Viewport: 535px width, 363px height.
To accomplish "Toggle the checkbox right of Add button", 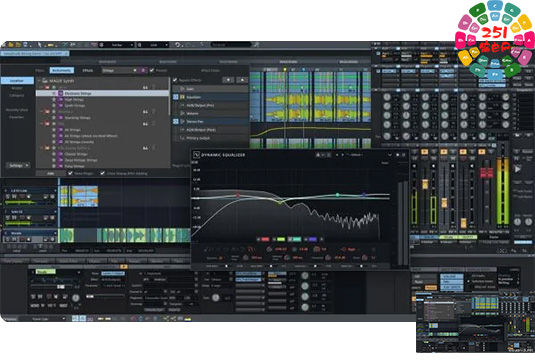I will click(x=70, y=173).
